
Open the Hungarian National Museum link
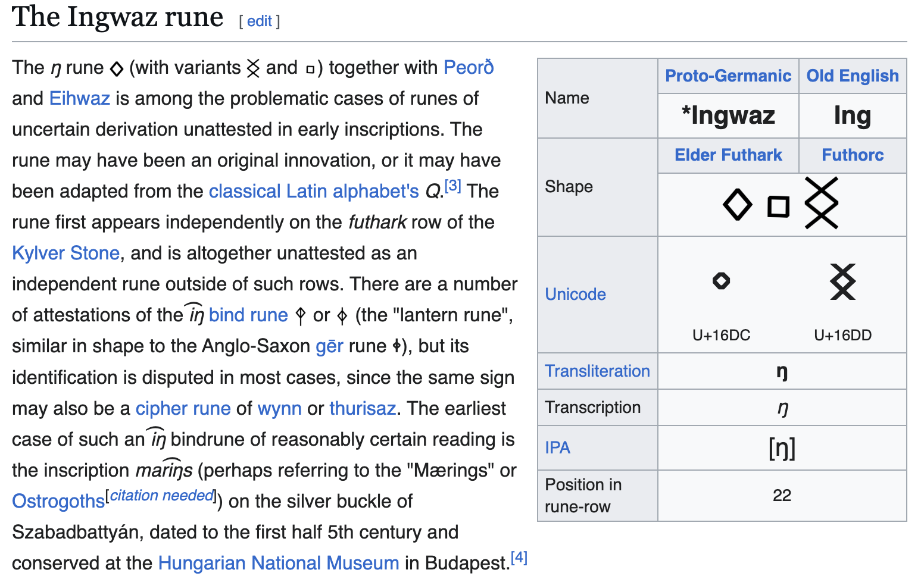279,563
